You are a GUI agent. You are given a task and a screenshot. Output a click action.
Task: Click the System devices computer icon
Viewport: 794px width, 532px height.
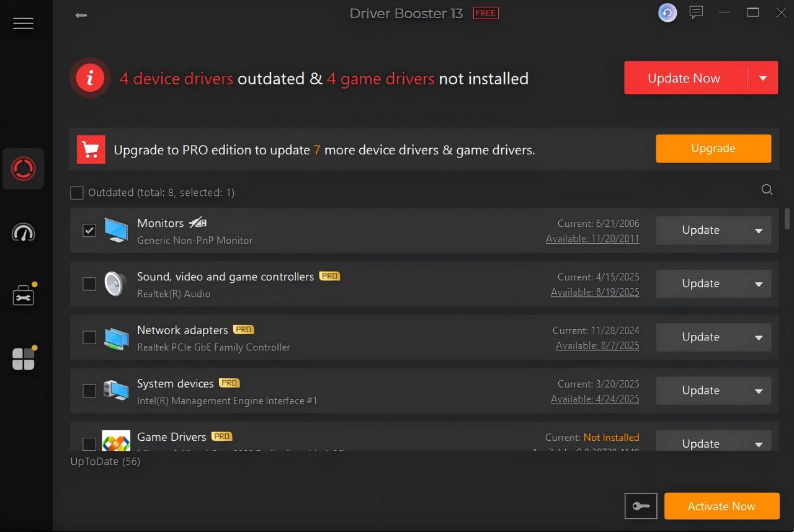pyautogui.click(x=116, y=391)
